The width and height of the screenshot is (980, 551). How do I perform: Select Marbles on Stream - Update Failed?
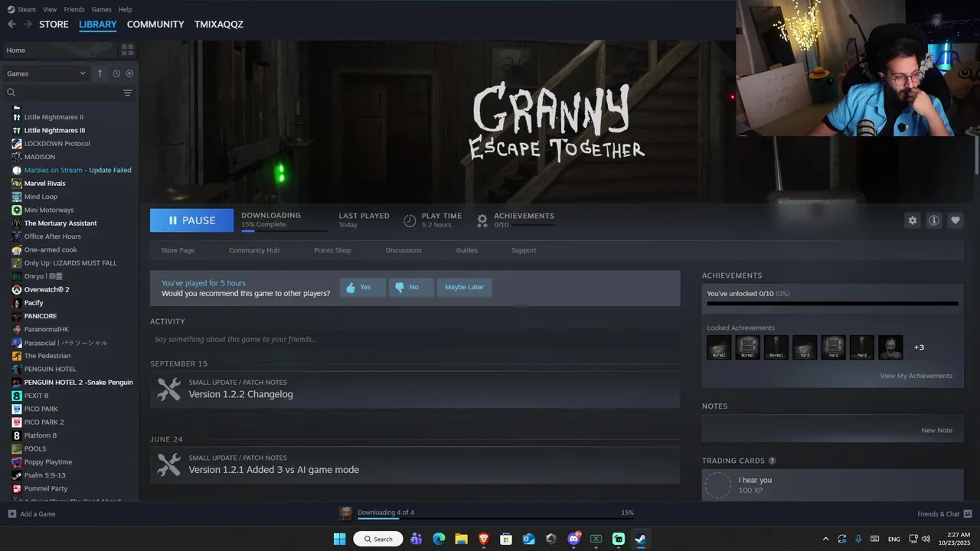[78, 170]
